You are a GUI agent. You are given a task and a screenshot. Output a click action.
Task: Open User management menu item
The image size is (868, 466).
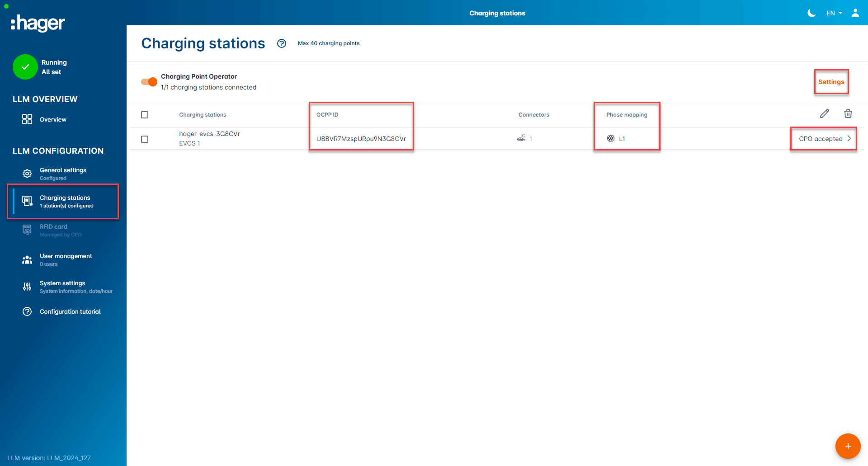(63, 259)
